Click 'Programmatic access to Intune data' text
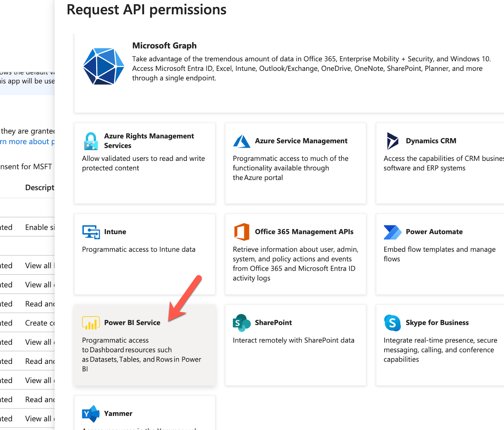504x430 pixels. (139, 249)
